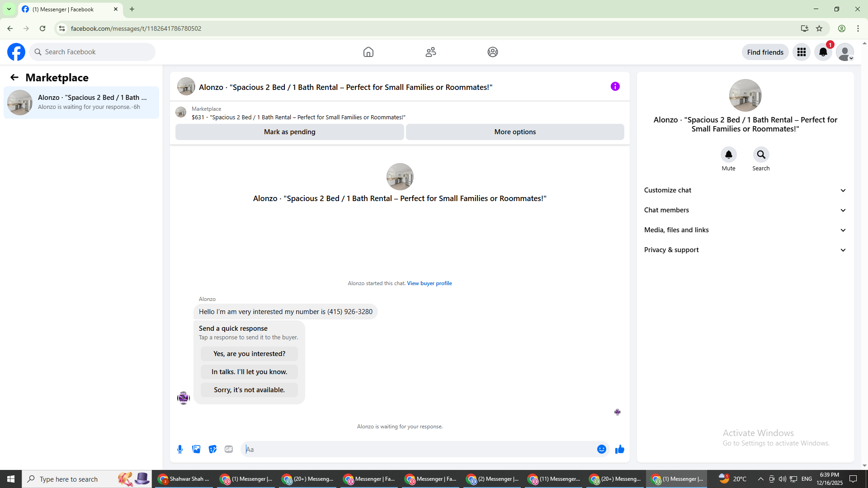Open Shahwar Shah Chrome window from taskbar
868x488 pixels.
point(184,479)
